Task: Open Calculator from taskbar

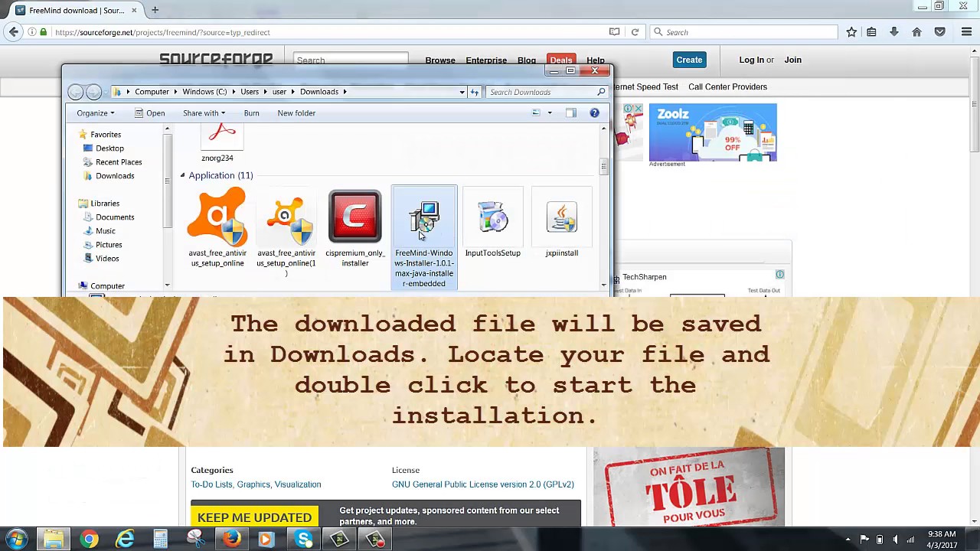Action: pyautogui.click(x=160, y=540)
